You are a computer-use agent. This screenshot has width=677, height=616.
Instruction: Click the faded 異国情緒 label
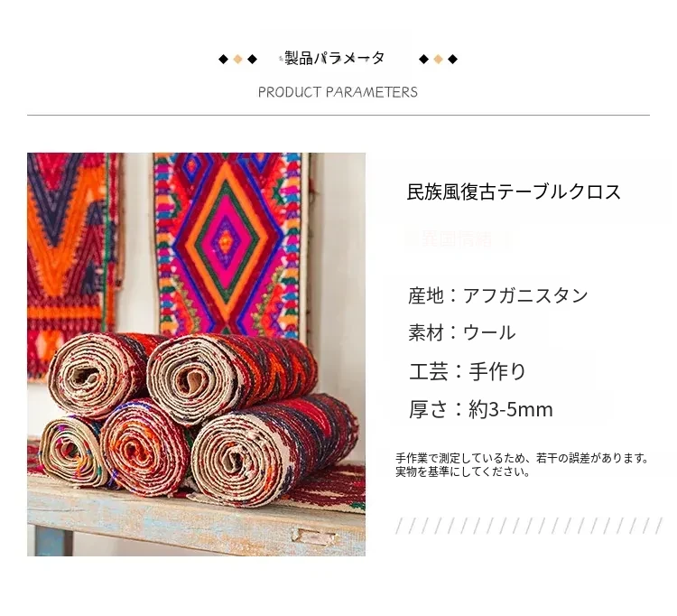pos(458,238)
